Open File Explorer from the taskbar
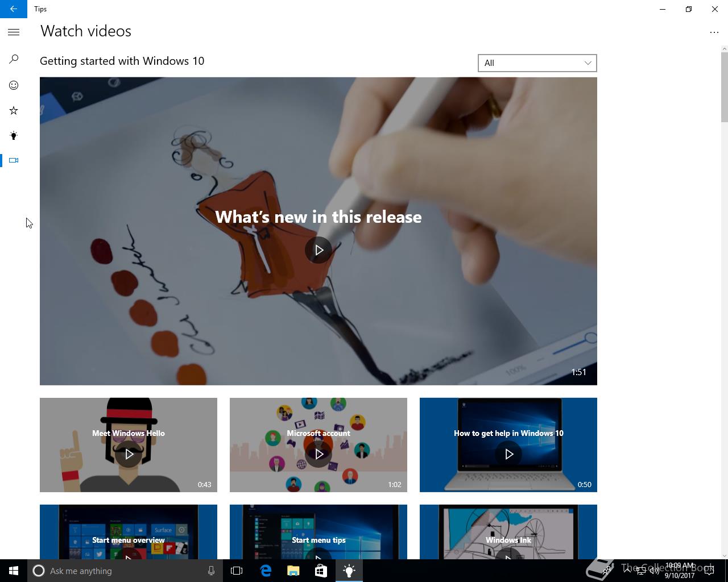 tap(293, 571)
